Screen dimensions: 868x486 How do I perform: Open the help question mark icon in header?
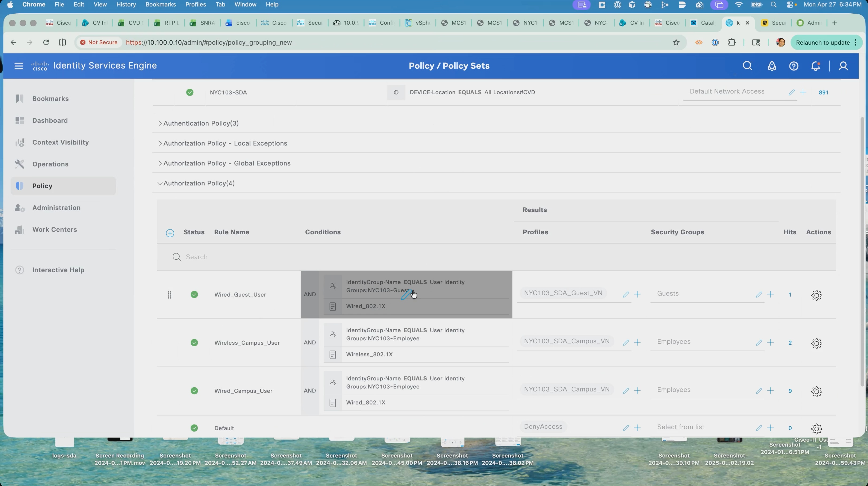coord(793,66)
